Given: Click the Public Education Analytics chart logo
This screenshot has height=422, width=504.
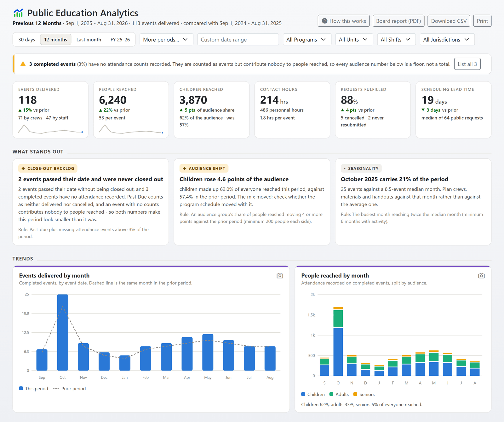Looking at the screenshot, I should click(x=18, y=13).
